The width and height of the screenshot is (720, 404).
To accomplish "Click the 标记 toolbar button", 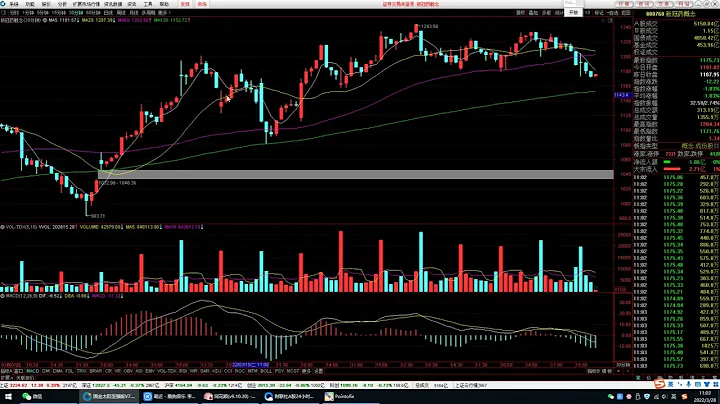I will tap(599, 13).
